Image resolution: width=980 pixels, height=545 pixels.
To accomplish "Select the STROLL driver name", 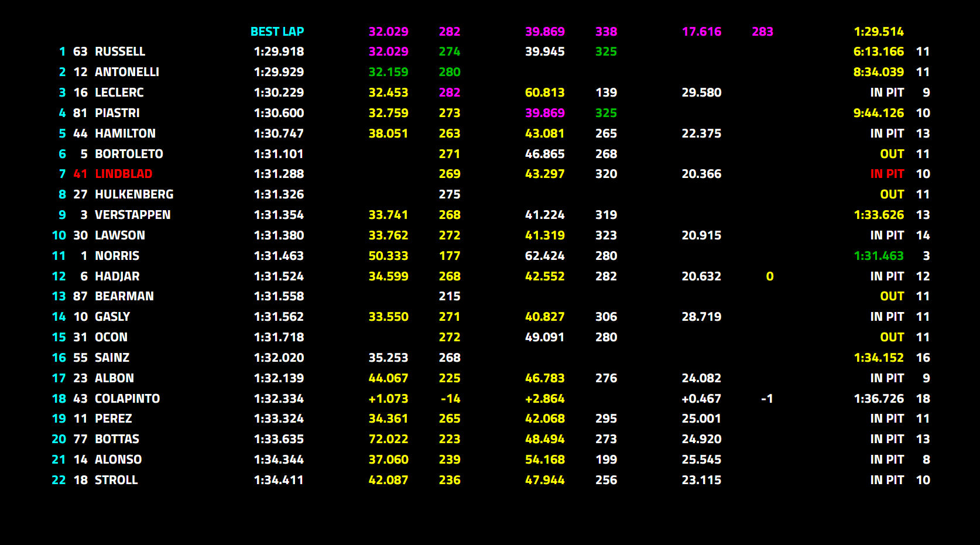I will click(x=116, y=480).
